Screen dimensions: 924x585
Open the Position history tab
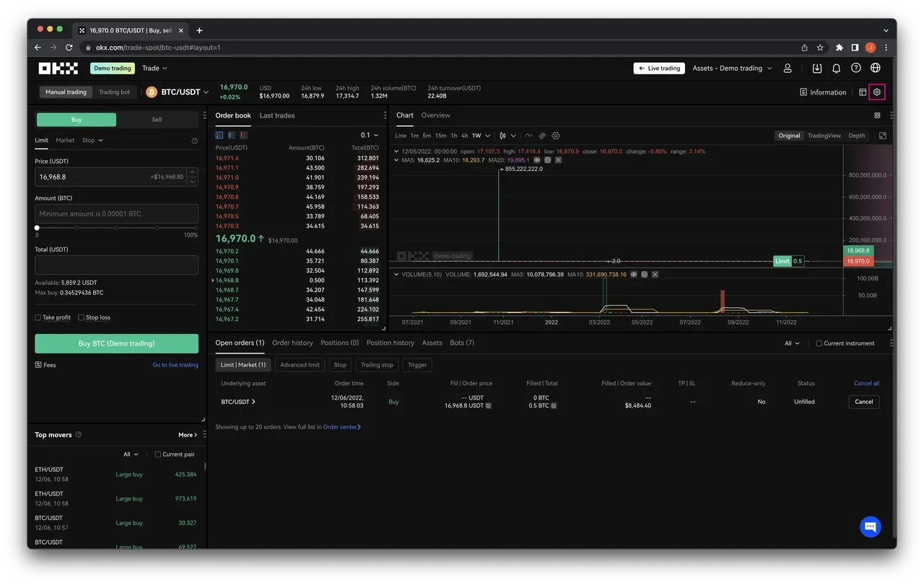click(391, 343)
